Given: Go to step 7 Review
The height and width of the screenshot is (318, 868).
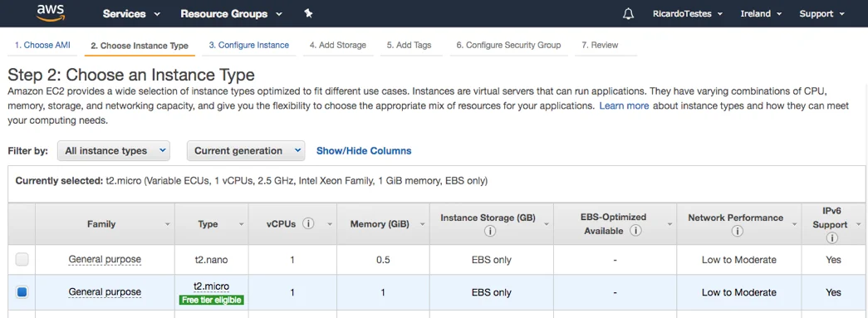Looking at the screenshot, I should tap(600, 46).
